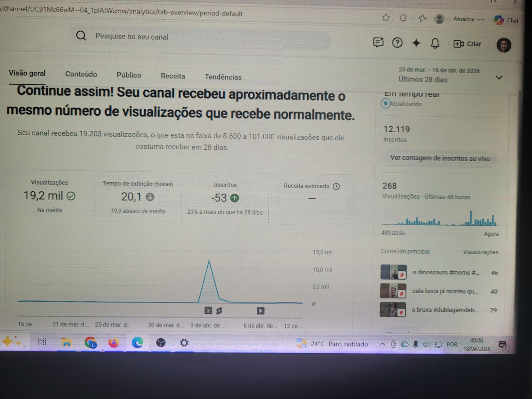Viewport: 532px width, 399px height.
Task: Click the down arrow icon beside 20,1
Action: [x=150, y=197]
